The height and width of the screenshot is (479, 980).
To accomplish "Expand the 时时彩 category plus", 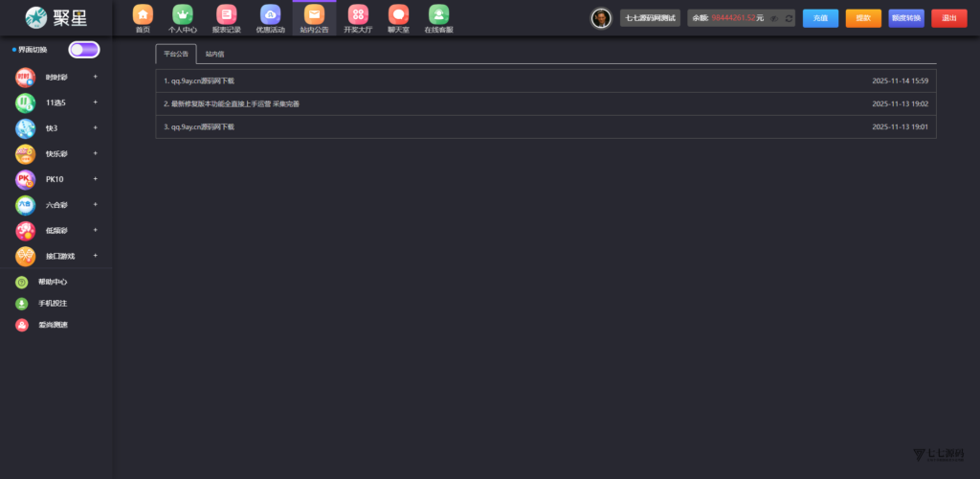I will [x=95, y=77].
